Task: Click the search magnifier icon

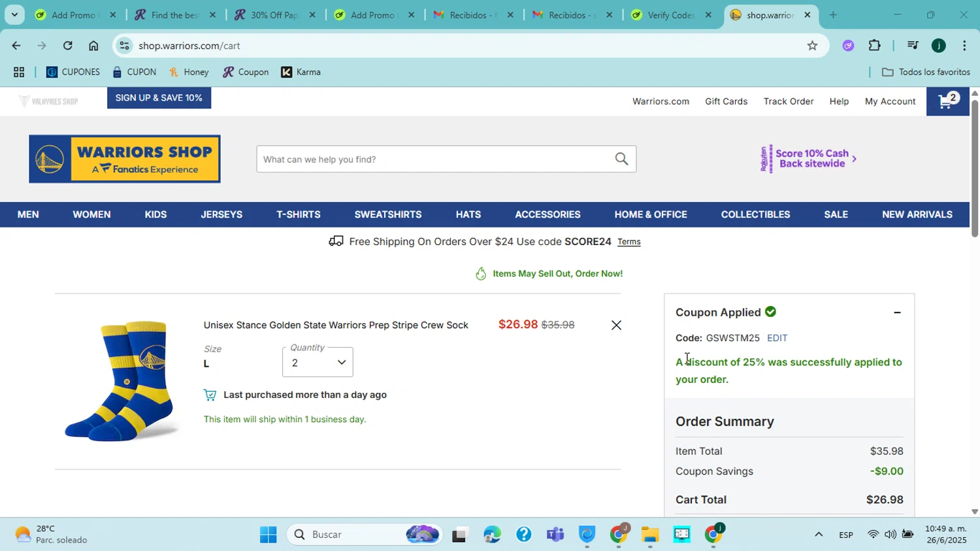Action: (x=621, y=159)
